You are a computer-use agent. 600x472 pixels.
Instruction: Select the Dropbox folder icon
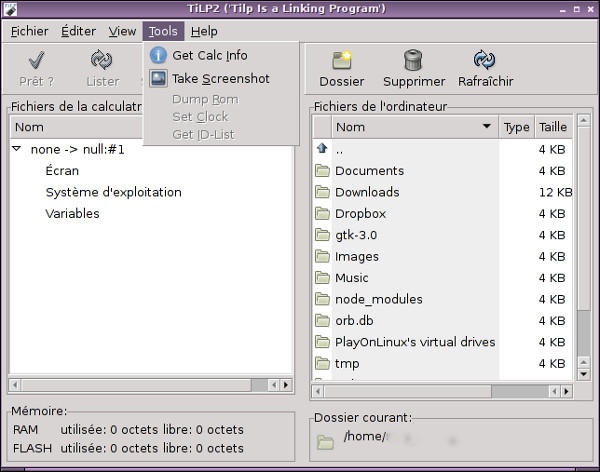322,213
